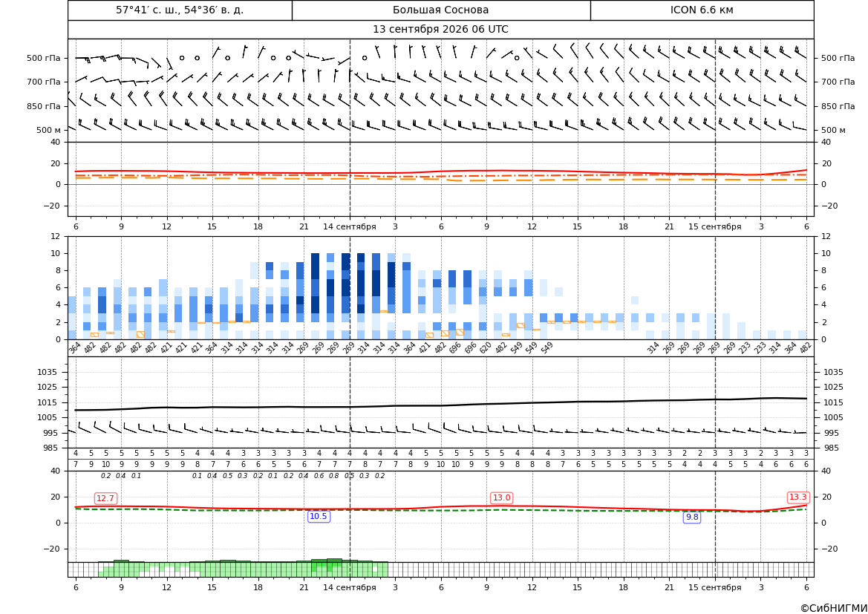Click the right 500 м wind level label
868x614 pixels.
coord(833,130)
